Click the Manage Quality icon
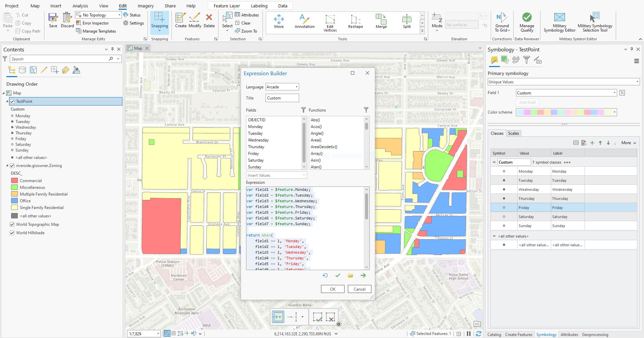 (527, 22)
